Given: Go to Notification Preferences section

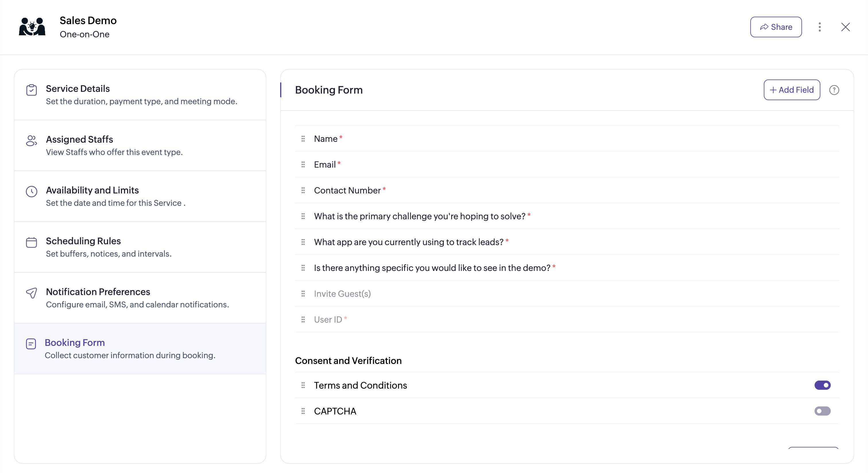Looking at the screenshot, I should pyautogui.click(x=98, y=292).
